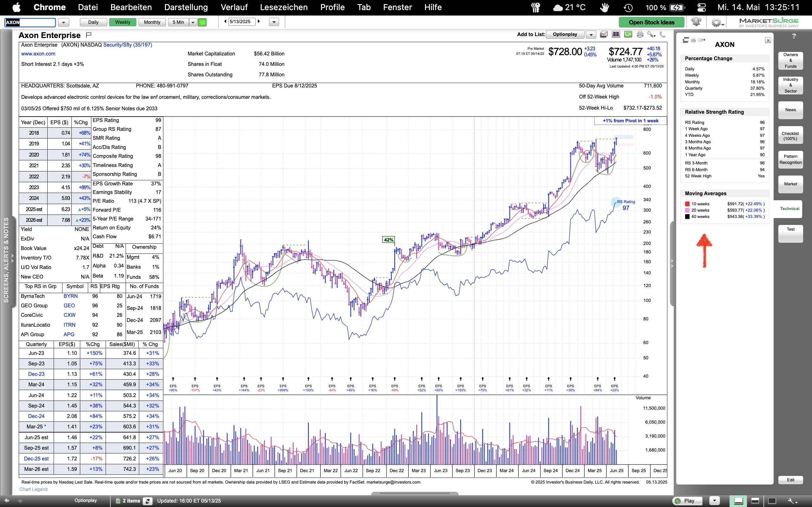Screen dimensions: 812x507
Task: Switch chart to Daily timeframe
Action: tap(93, 22)
